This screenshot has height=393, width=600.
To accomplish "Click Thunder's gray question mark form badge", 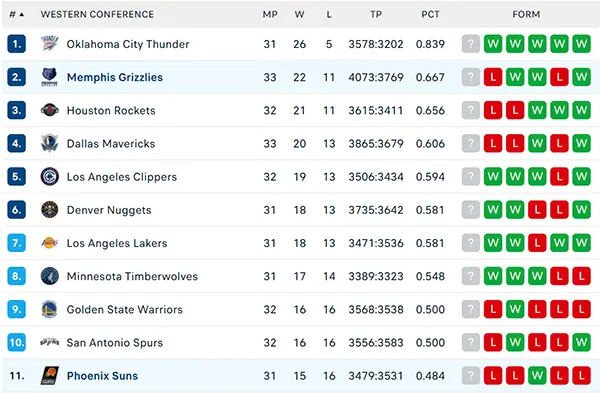I will (x=471, y=44).
